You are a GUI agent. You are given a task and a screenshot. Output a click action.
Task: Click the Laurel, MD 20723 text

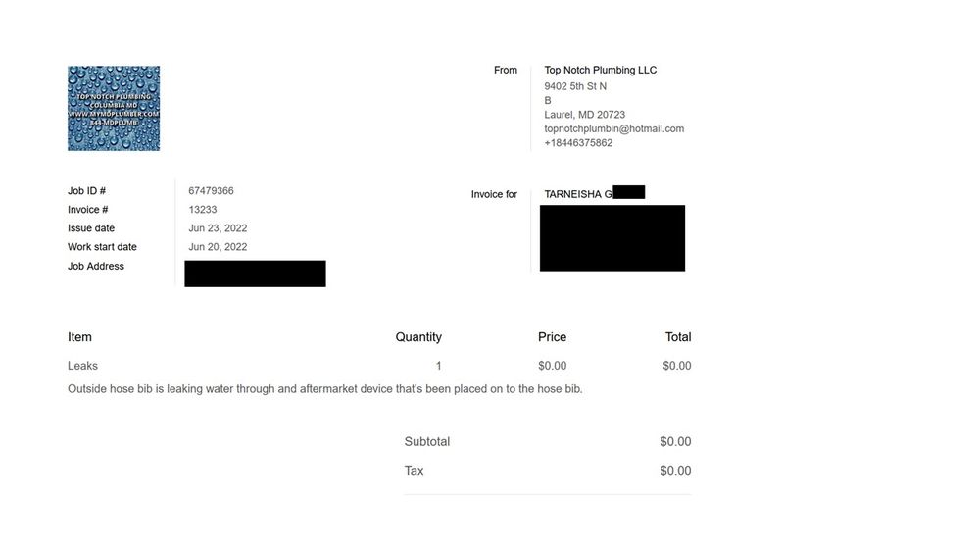(584, 115)
